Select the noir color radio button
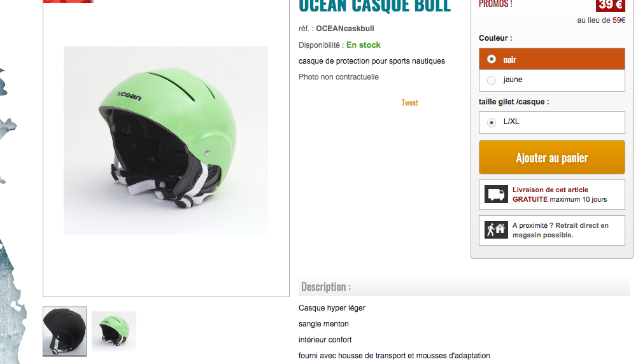Screen dimensions: 638x364 click(492, 59)
